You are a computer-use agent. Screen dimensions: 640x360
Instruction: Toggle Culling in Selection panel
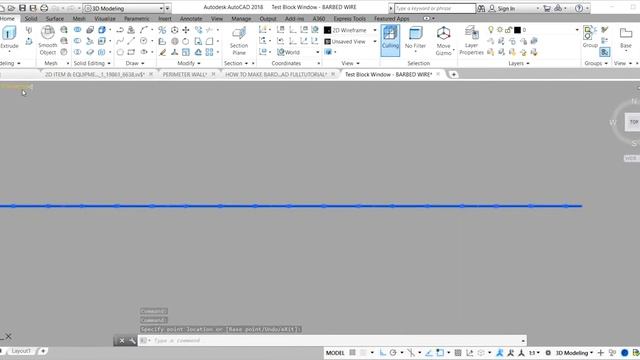(390, 40)
